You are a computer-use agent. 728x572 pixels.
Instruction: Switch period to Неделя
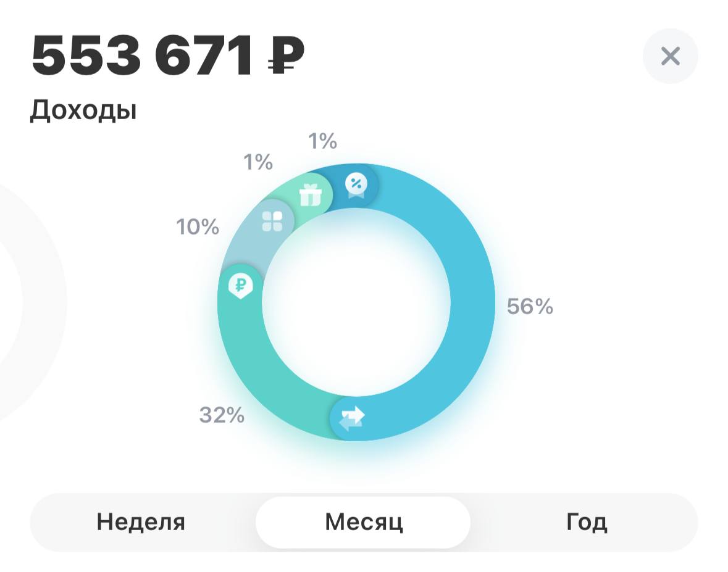(x=141, y=522)
